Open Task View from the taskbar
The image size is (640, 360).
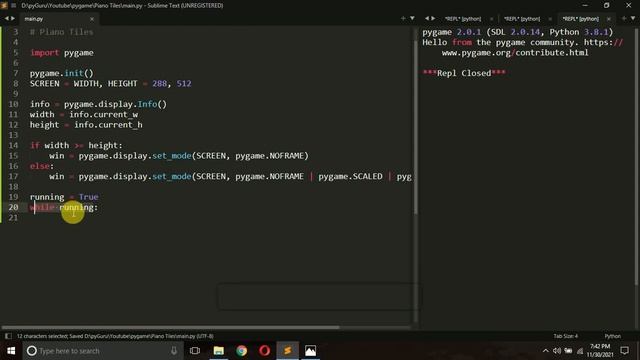pyautogui.click(x=195, y=351)
